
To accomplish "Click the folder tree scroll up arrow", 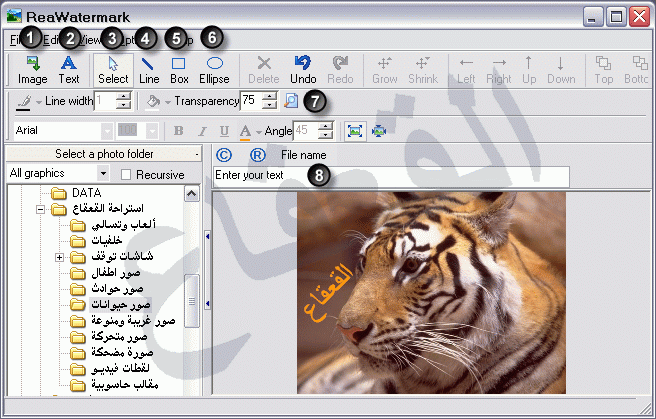I will tap(192, 194).
